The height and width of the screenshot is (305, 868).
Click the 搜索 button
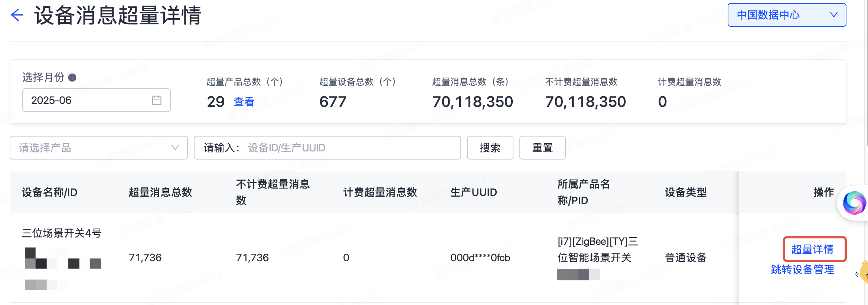click(490, 148)
